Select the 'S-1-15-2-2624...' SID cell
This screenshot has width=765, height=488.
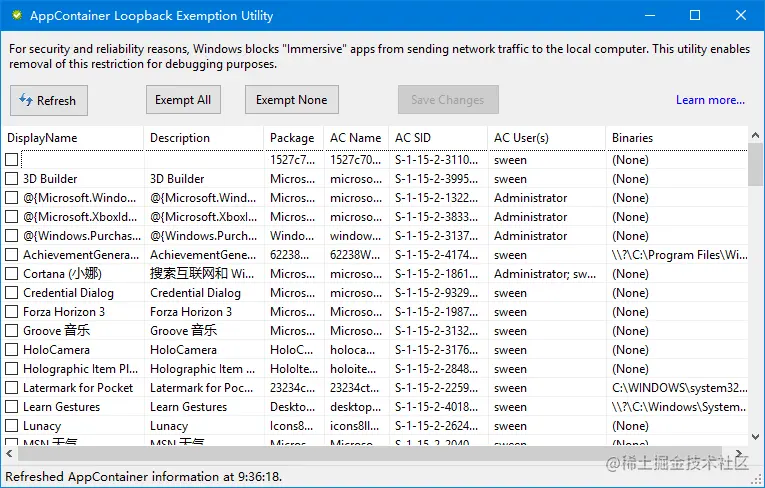coord(436,426)
